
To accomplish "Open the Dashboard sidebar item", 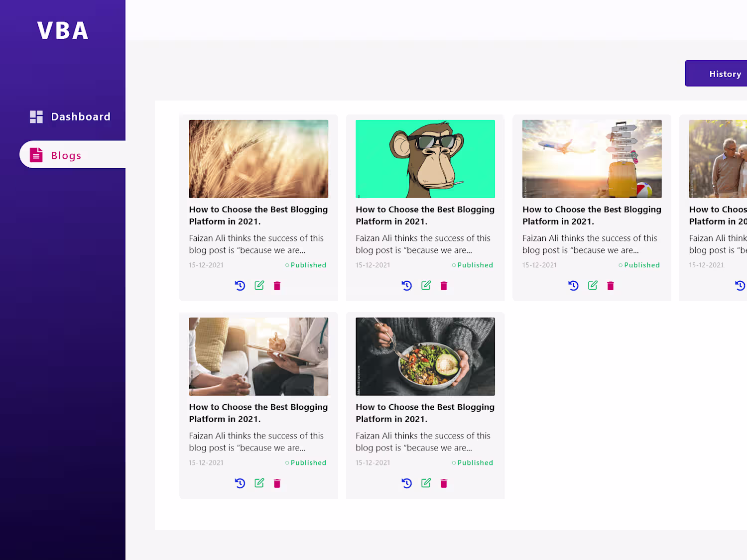I will pos(70,116).
